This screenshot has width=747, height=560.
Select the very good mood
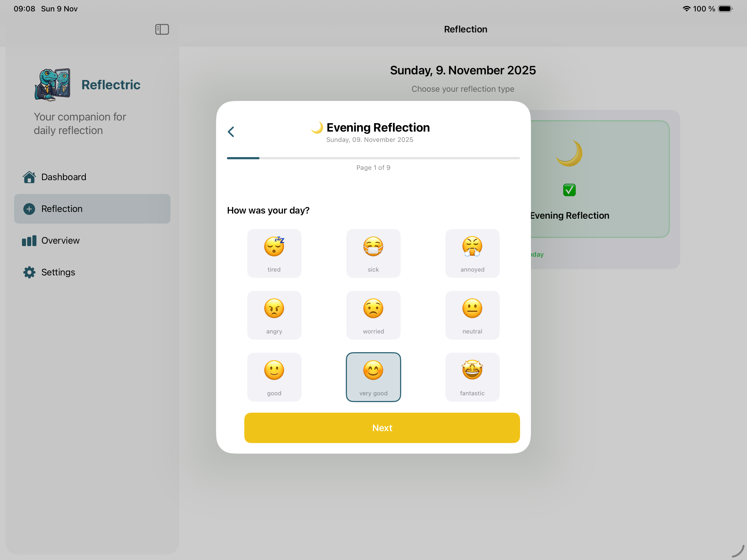point(373,377)
